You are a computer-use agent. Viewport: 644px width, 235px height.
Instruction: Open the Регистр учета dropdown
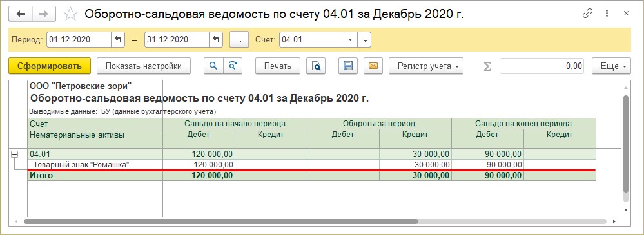coord(426,66)
